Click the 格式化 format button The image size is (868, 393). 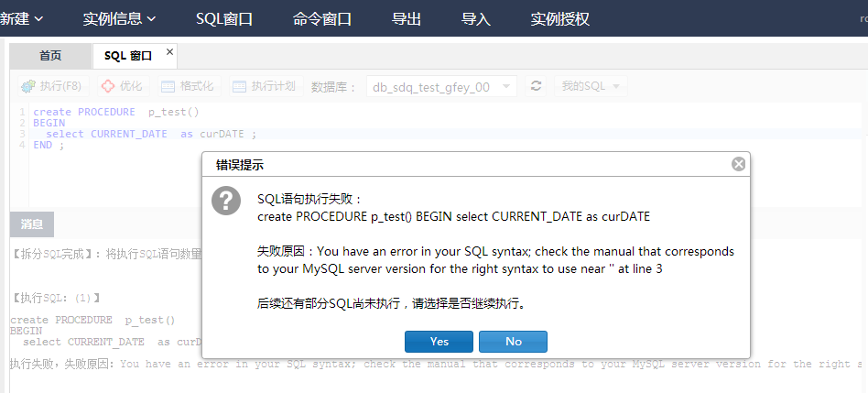click(188, 86)
